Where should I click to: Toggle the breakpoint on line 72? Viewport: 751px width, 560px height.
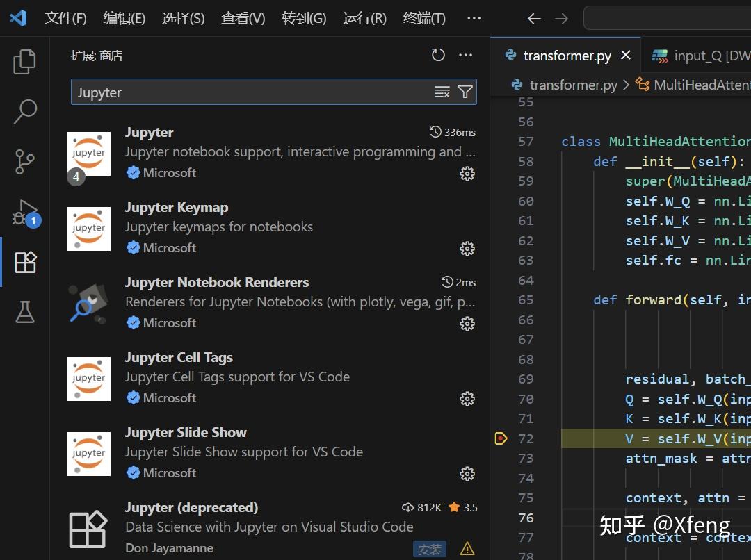[501, 438]
